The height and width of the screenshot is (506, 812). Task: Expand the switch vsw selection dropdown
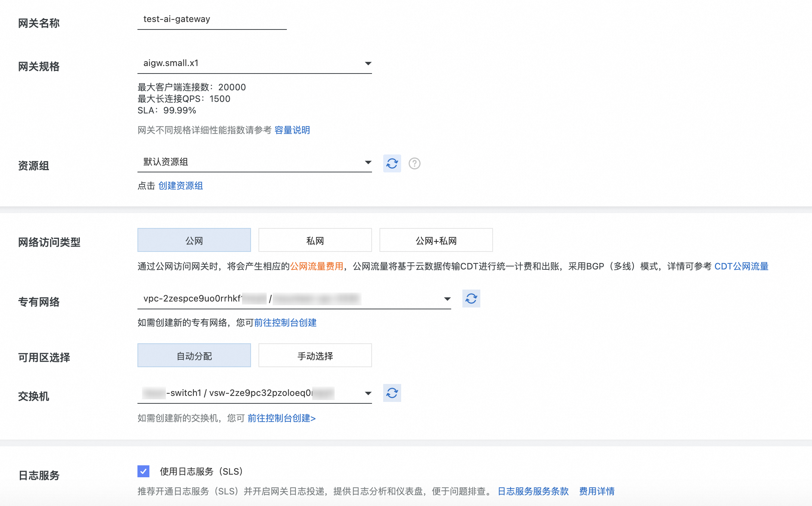click(255, 393)
